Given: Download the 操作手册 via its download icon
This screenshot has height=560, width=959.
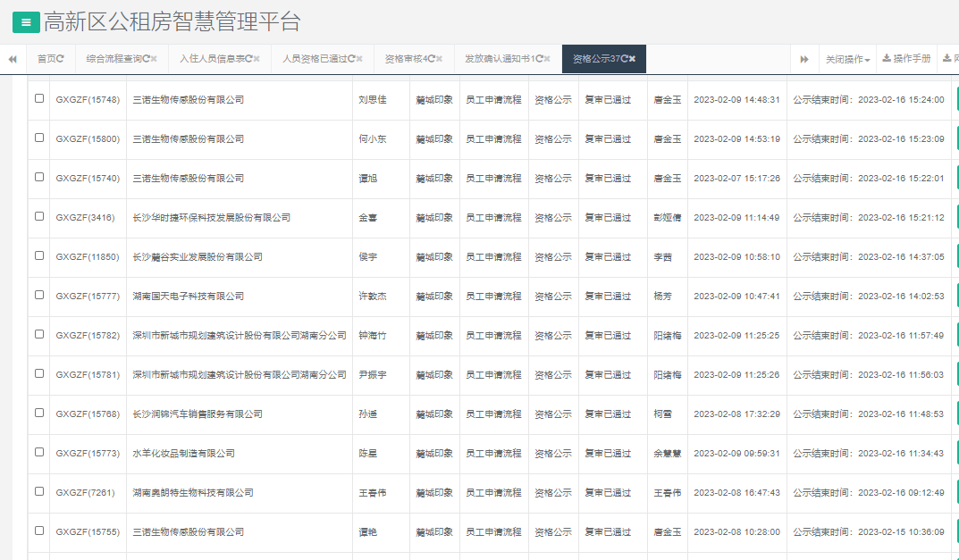Looking at the screenshot, I should click(x=887, y=58).
